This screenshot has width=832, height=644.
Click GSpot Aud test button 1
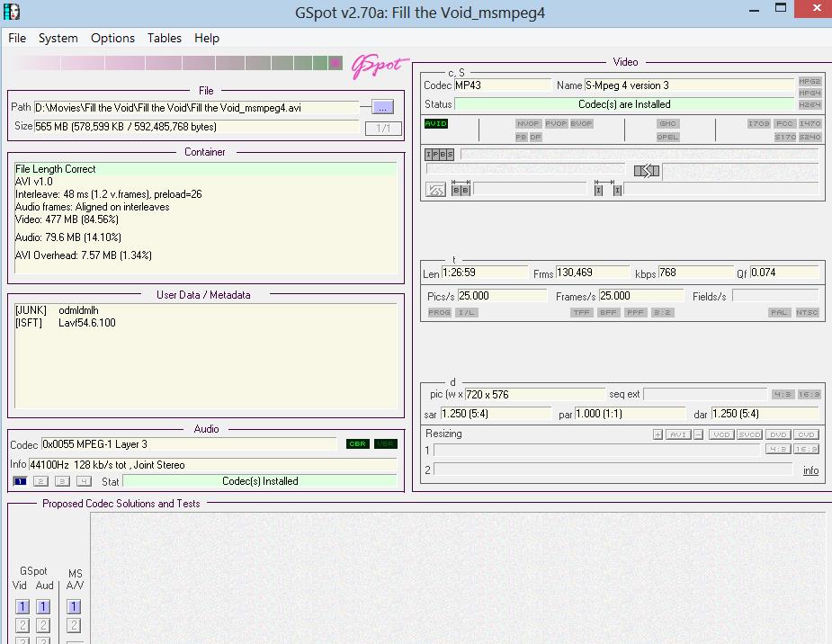tap(43, 606)
